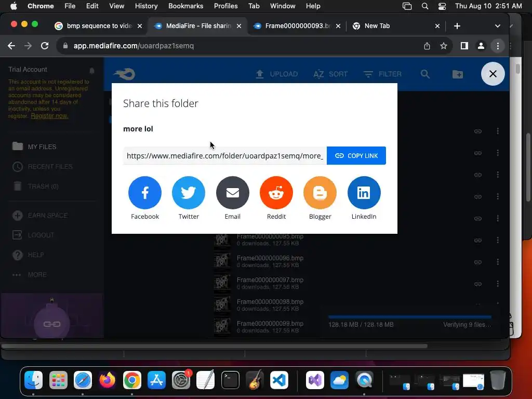This screenshot has height=399, width=532.
Task: Open the UPLOAD option in the toolbar
Action: (276, 74)
